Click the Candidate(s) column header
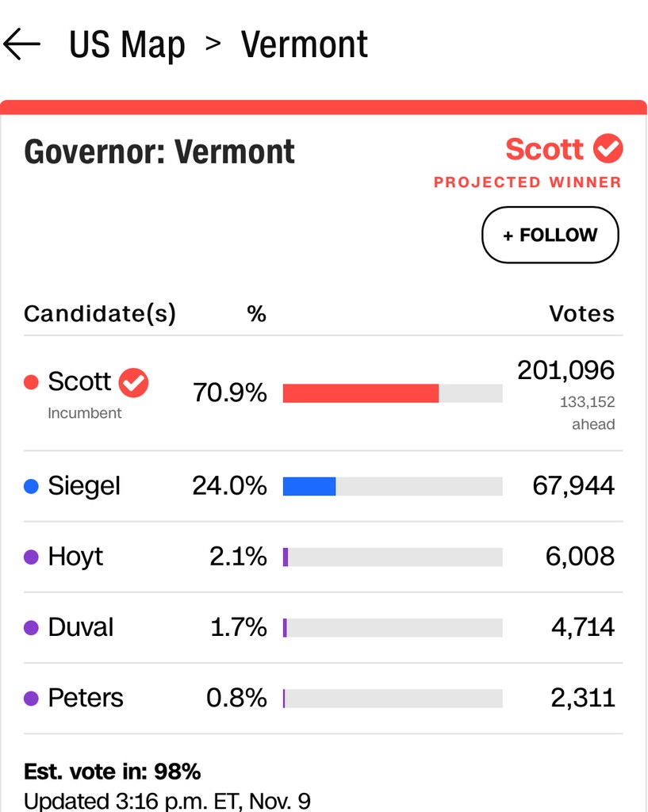Image resolution: width=648 pixels, height=812 pixels. point(100,314)
